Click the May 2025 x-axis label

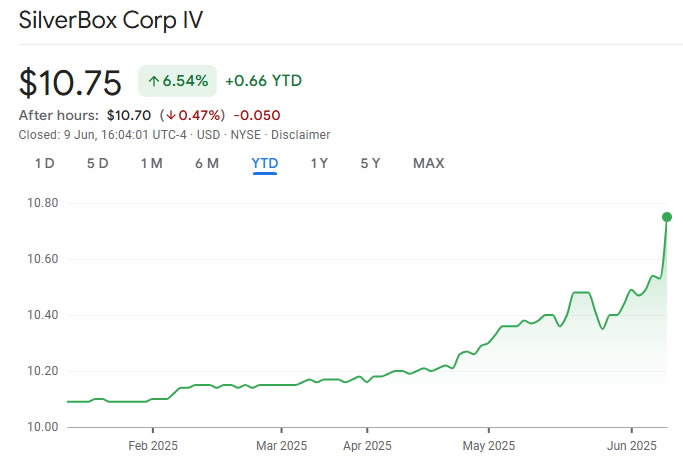click(488, 445)
